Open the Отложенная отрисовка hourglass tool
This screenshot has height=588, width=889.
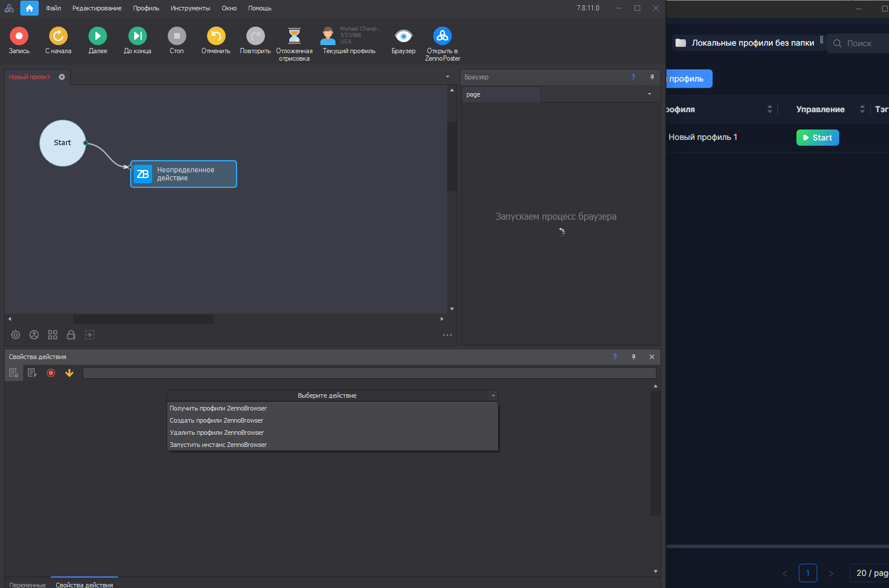(x=294, y=36)
